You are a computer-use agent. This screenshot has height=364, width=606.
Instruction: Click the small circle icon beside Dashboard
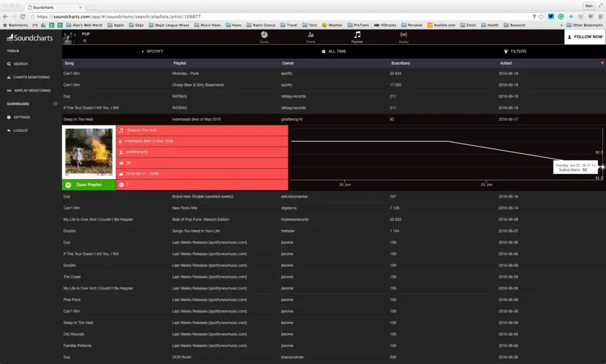pyautogui.click(x=55, y=104)
